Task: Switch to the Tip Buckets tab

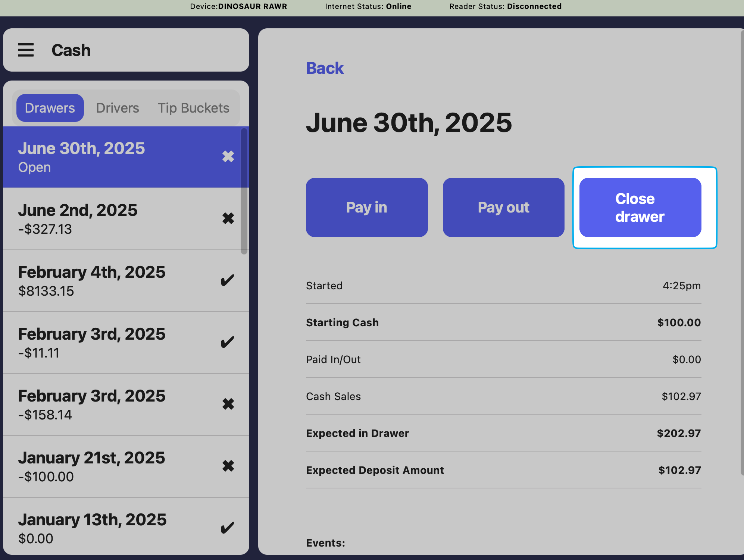Action: (x=193, y=108)
